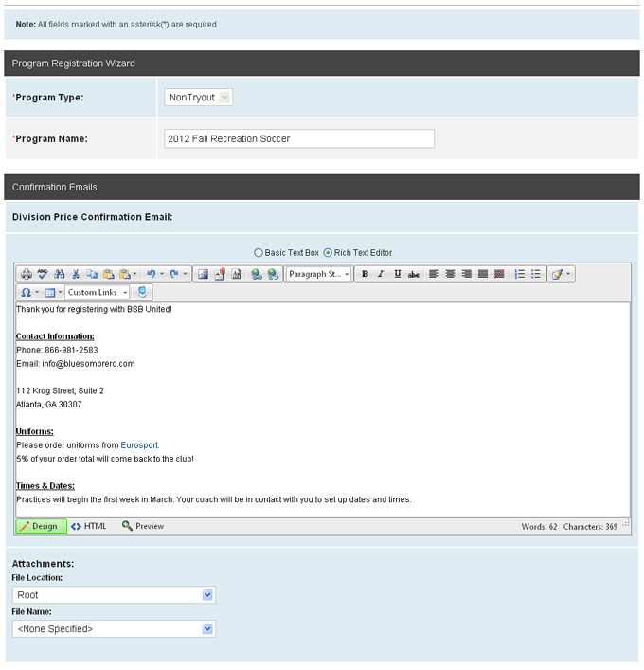Expand the File Location Root dropdown
Screen dimensions: 644x670
coord(114,595)
